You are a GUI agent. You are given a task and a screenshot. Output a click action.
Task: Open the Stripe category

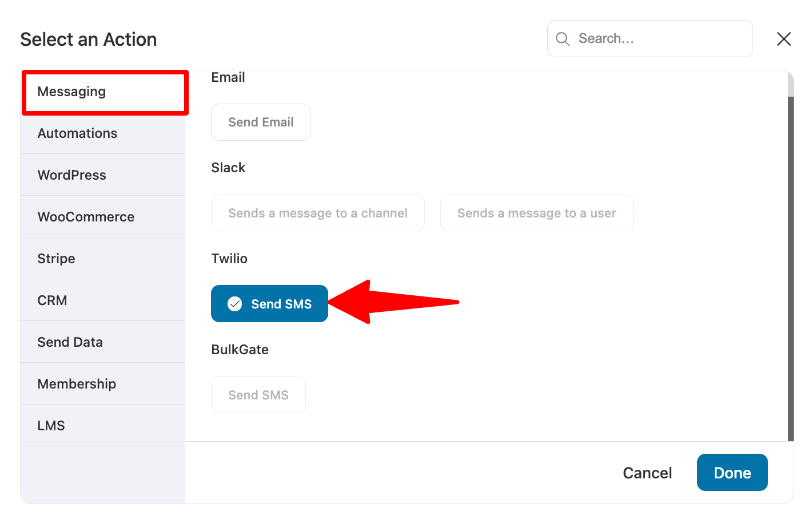point(103,259)
